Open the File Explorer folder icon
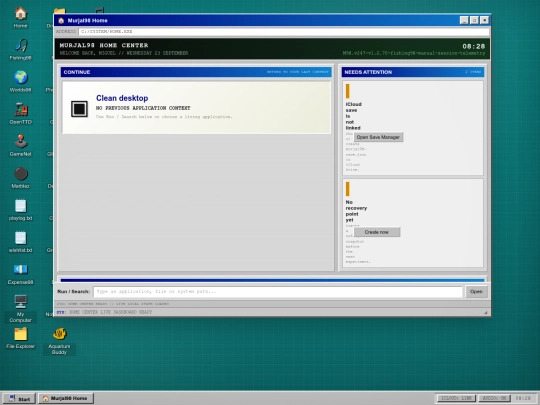 tap(20, 338)
